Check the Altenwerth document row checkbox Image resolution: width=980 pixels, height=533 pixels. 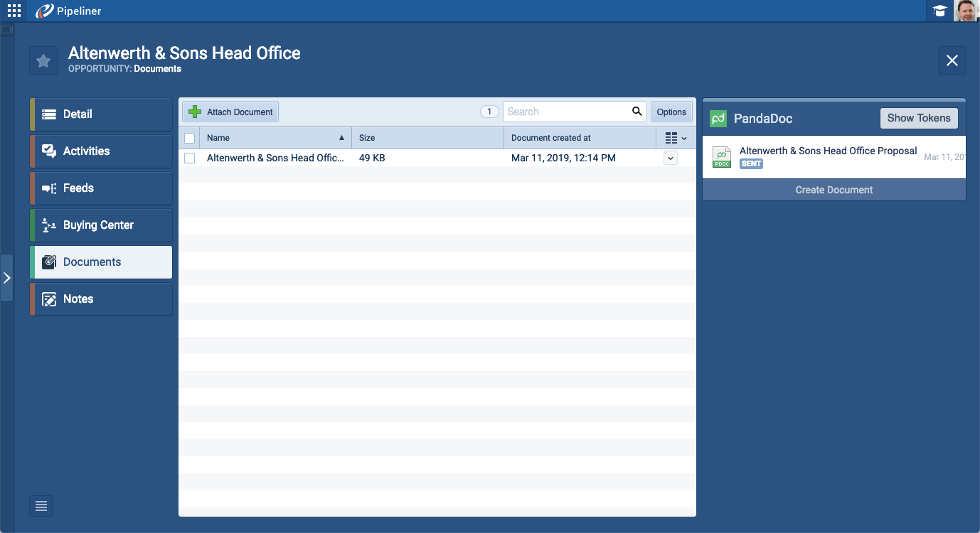(189, 158)
